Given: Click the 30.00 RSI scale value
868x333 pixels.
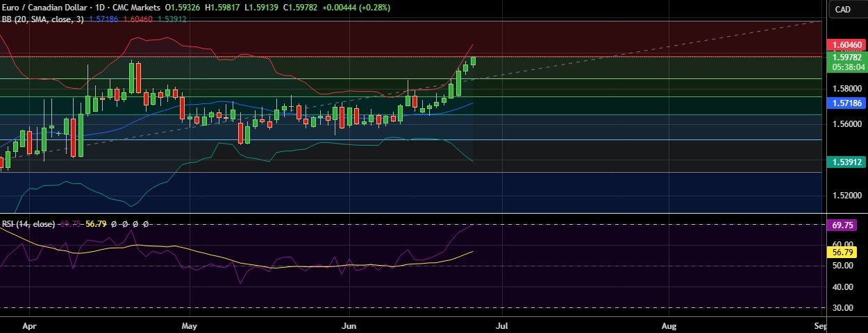Looking at the screenshot, I should pos(844,307).
